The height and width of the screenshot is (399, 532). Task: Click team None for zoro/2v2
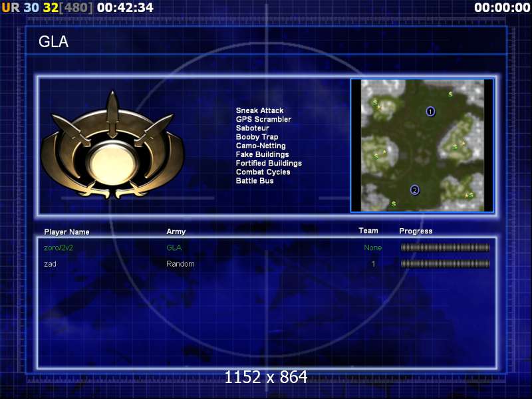tap(372, 247)
